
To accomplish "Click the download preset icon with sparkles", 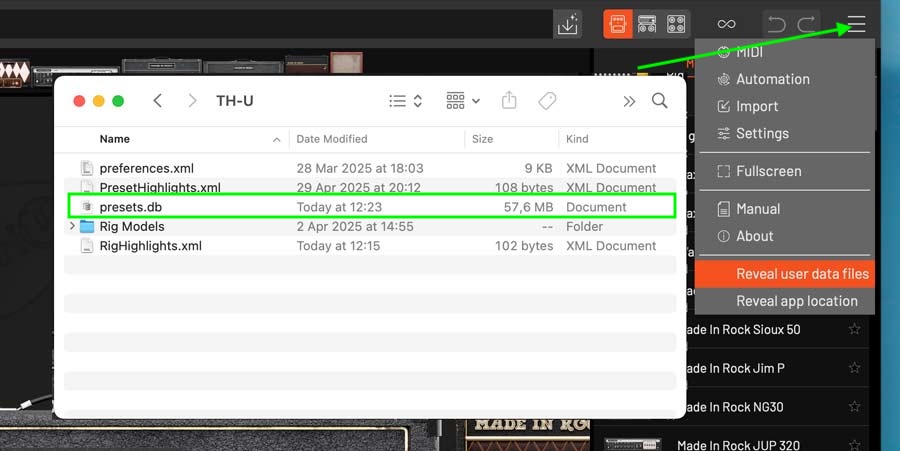I will (567, 24).
